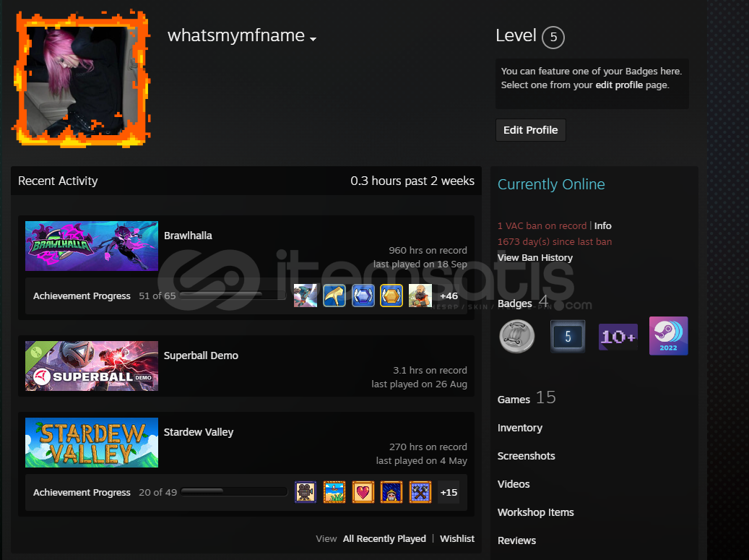Open the username dropdown arrow next to whatsmymfname
The width and height of the screenshot is (749, 560).
pos(313,39)
